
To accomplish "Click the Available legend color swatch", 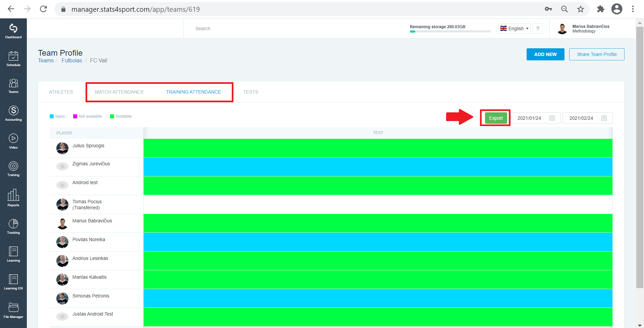I will [112, 116].
